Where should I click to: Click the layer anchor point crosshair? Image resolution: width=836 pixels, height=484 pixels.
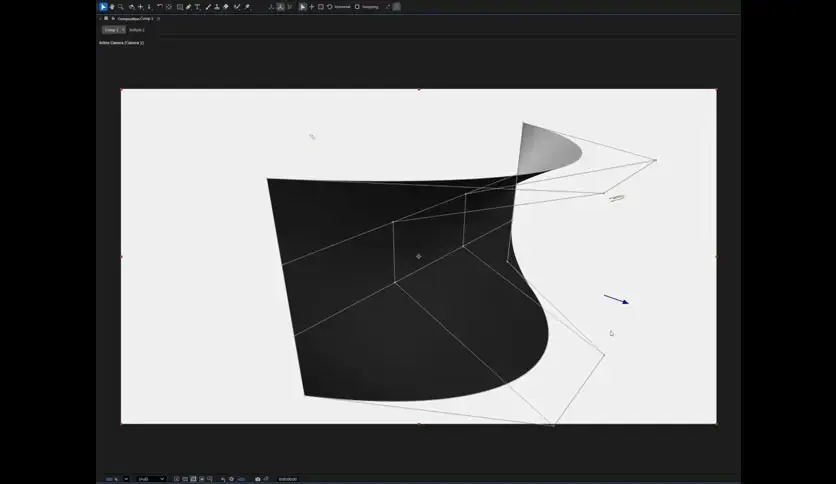pyautogui.click(x=419, y=256)
